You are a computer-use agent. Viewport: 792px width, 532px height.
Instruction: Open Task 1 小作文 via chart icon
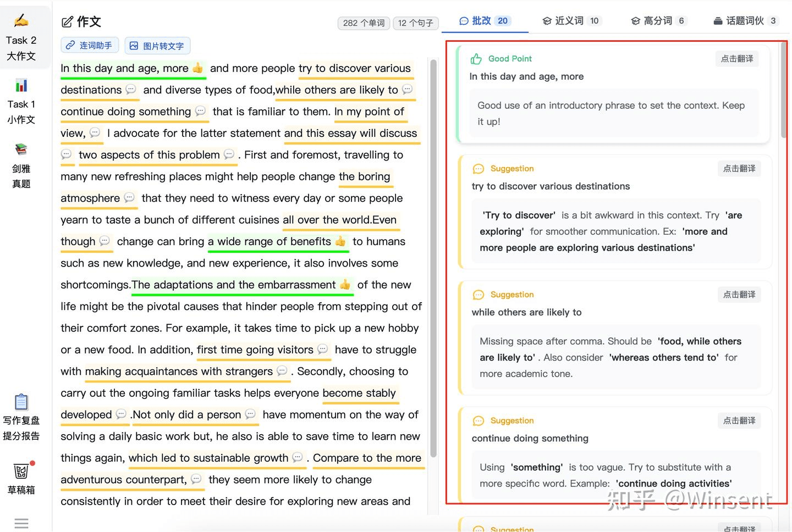coord(21,85)
